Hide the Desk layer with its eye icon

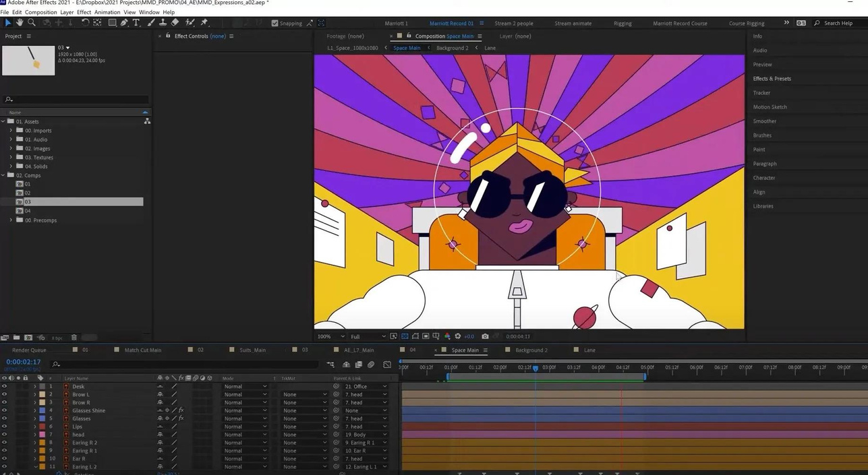[4, 387]
